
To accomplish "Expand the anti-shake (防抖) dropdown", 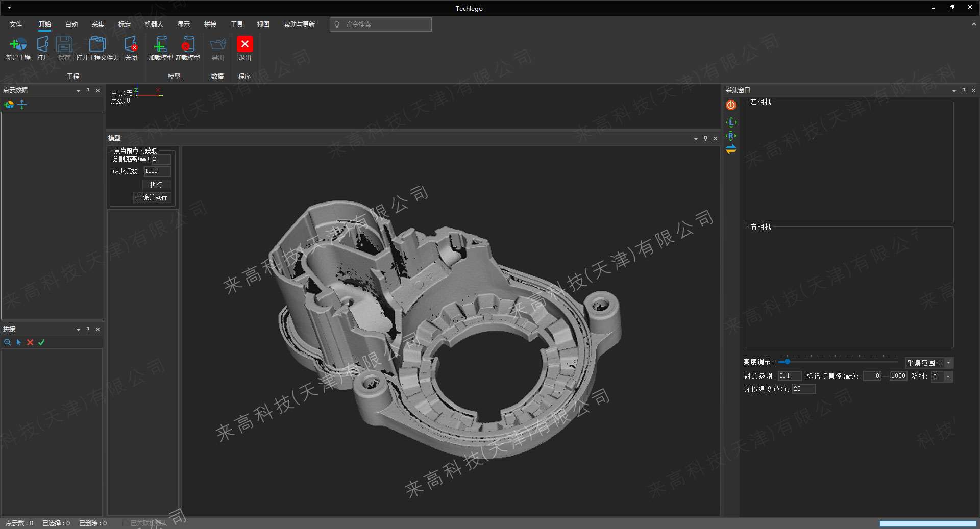I will [948, 377].
